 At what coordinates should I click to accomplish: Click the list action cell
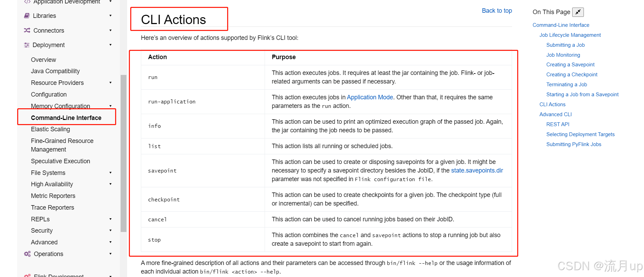[x=203, y=146]
